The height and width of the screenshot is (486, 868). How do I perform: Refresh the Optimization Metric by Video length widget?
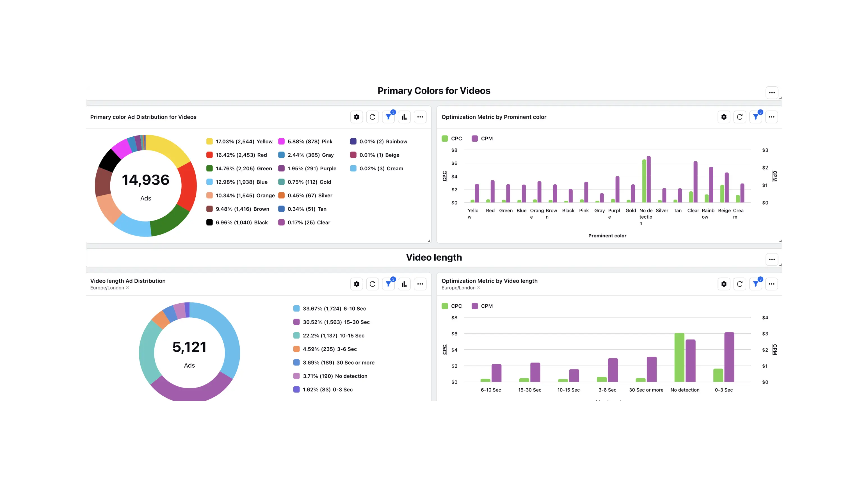point(740,284)
